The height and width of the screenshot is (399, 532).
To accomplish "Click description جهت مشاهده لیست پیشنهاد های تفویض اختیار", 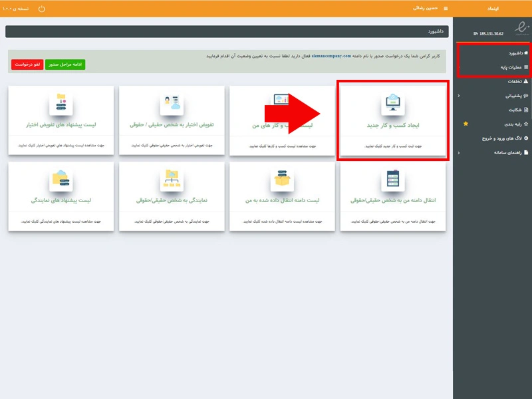I will click(61, 146).
